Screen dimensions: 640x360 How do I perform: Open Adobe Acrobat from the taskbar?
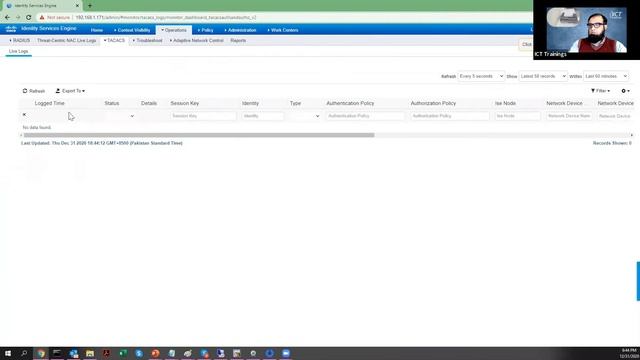pos(106,353)
